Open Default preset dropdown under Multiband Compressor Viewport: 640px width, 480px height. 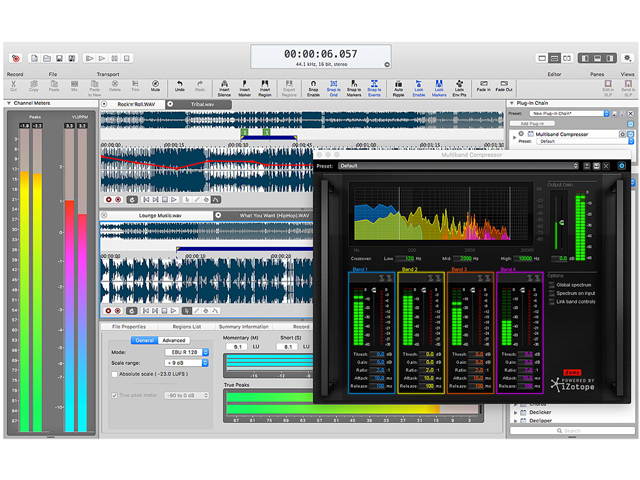[x=585, y=141]
